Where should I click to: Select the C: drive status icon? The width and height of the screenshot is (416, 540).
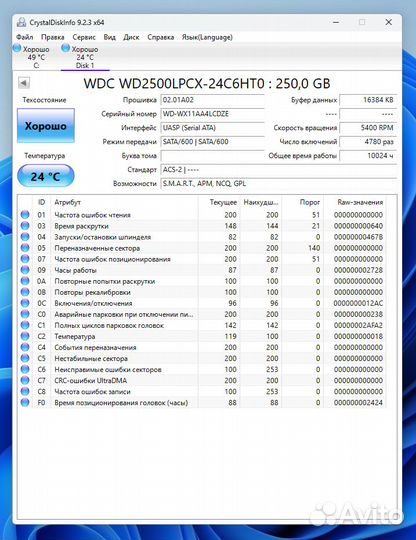click(17, 48)
